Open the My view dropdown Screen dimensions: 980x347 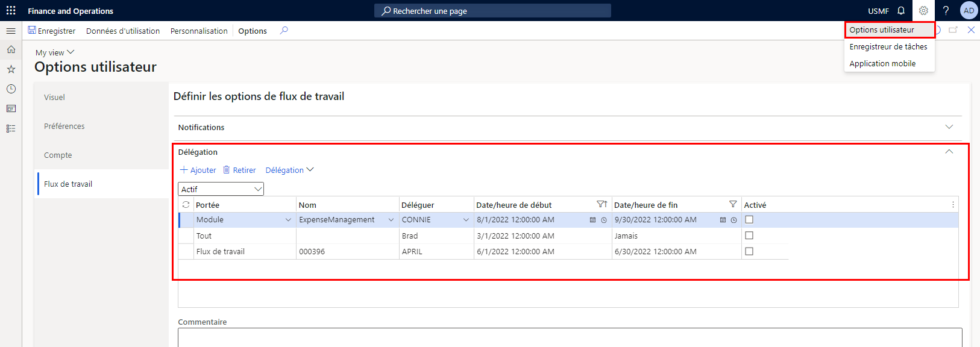(x=55, y=52)
